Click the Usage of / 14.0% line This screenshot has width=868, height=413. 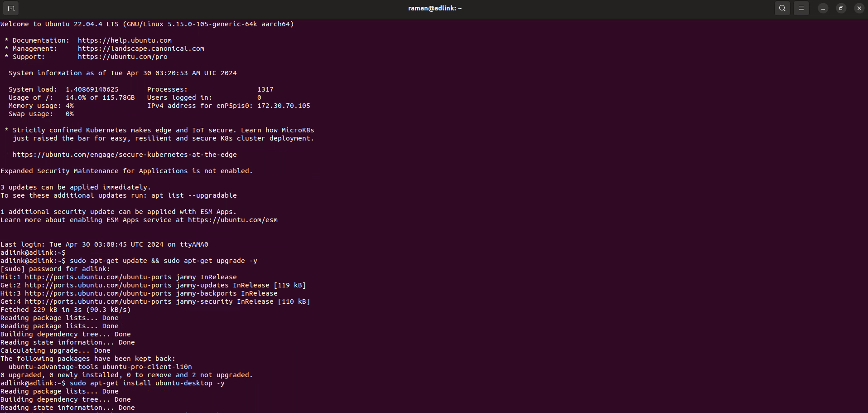pos(72,97)
